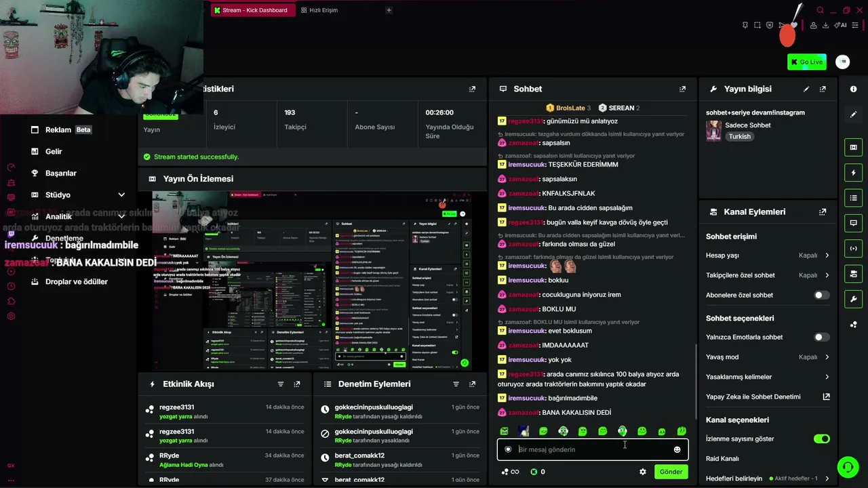Toggle Abonelere özel sohbet switch

[821, 296]
